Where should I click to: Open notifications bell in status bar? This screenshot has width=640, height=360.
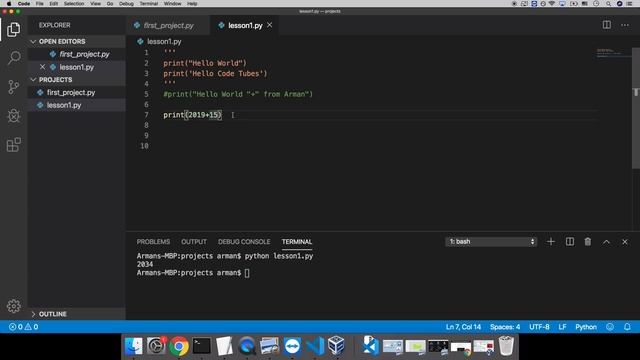627,327
